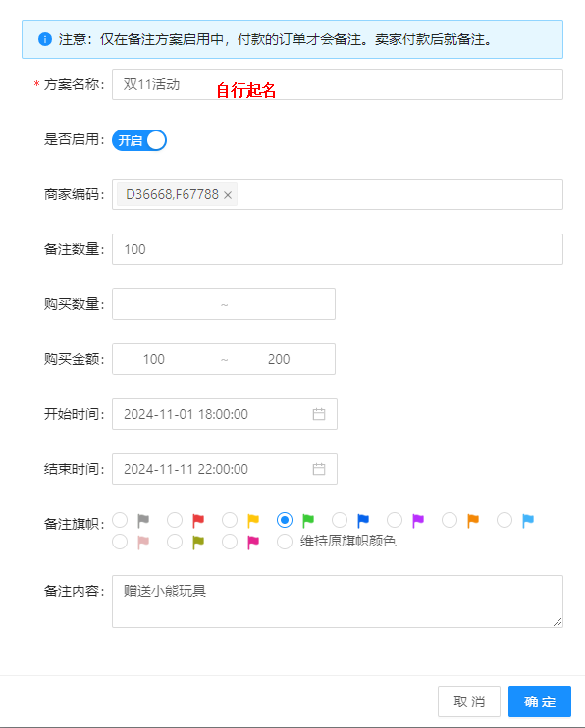This screenshot has height=728, width=585.
Task: Click the light blue flag swatch
Action: pyautogui.click(x=528, y=520)
